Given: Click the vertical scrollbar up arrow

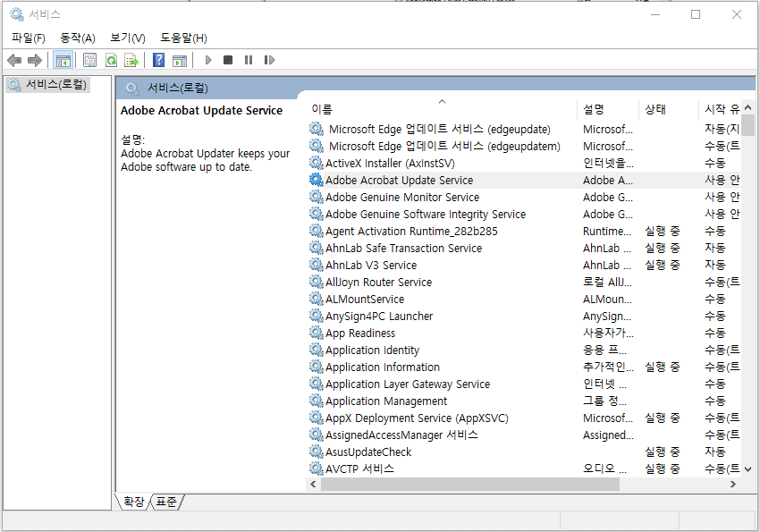Looking at the screenshot, I should 747,107.
